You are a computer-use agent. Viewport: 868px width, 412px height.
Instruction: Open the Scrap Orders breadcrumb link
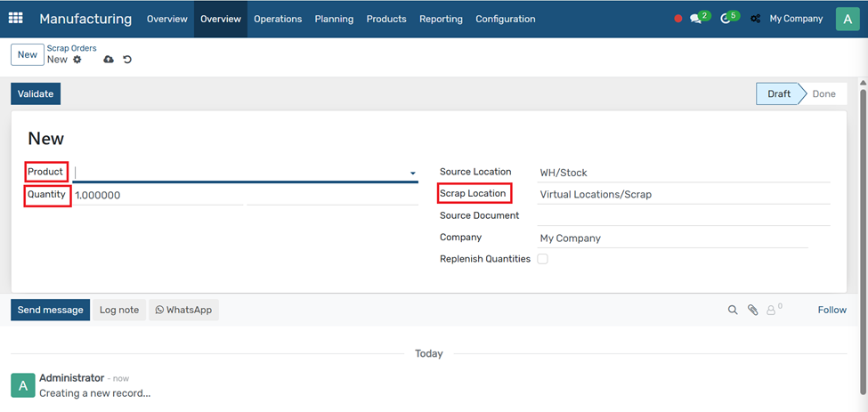pos(71,48)
